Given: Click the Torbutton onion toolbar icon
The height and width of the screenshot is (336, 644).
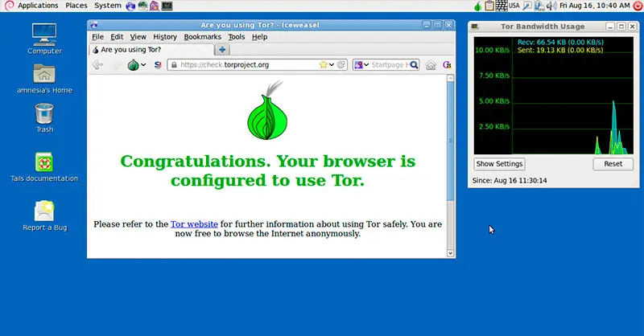Looking at the screenshot, I should click(x=133, y=65).
